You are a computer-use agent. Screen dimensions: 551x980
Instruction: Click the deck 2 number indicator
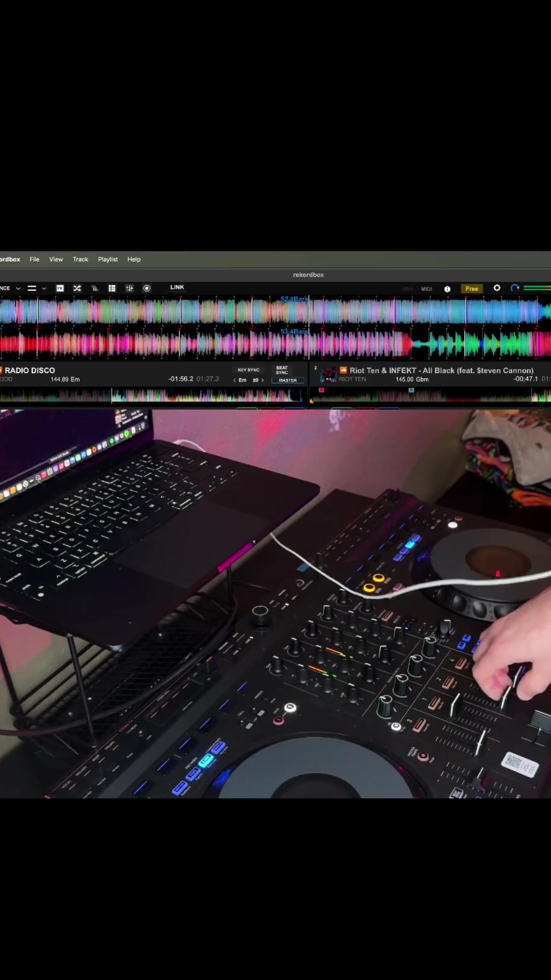tap(315, 368)
